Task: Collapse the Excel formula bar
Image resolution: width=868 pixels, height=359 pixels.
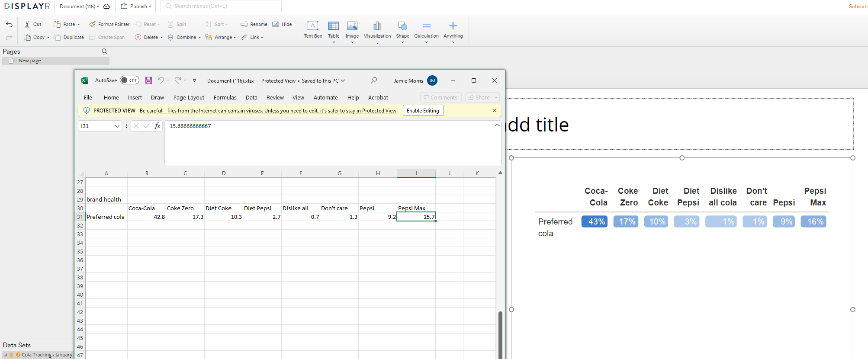Action: (x=497, y=125)
